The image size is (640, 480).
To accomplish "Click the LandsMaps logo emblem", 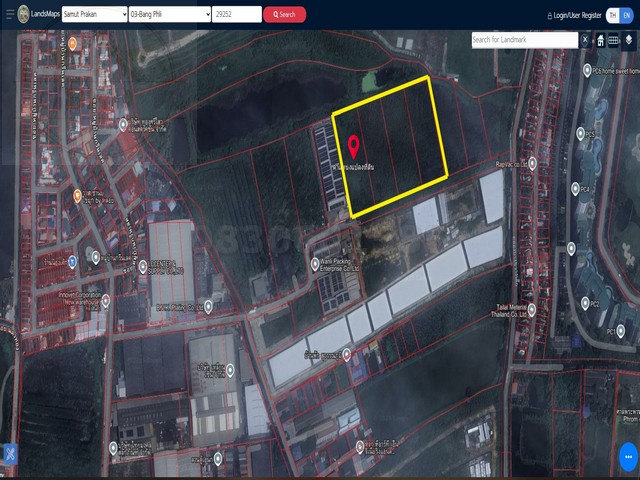I will point(23,15).
